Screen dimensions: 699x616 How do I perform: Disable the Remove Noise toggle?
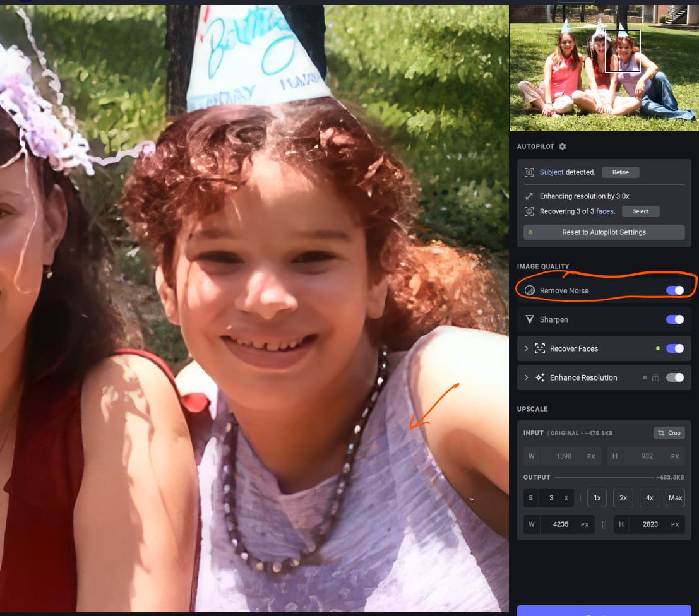click(674, 290)
